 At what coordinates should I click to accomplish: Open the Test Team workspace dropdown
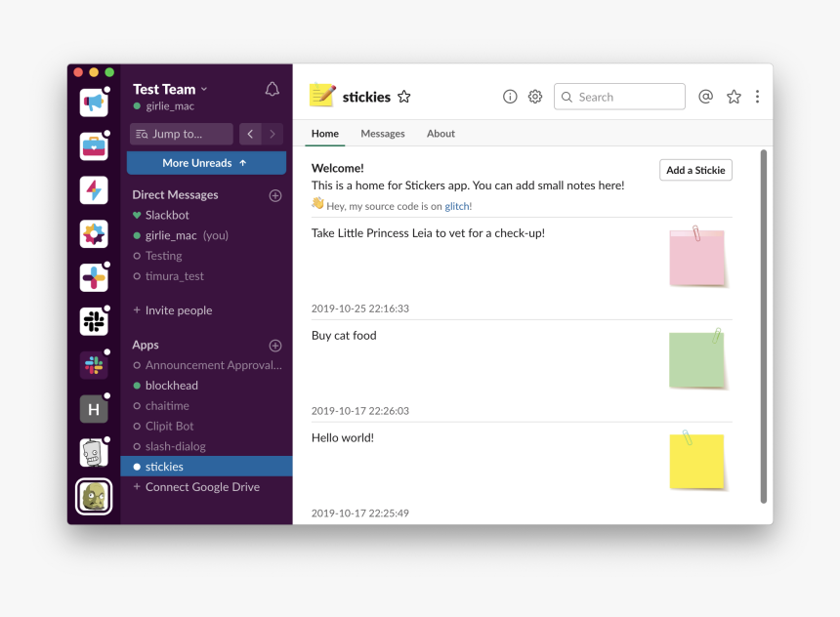pyautogui.click(x=170, y=89)
